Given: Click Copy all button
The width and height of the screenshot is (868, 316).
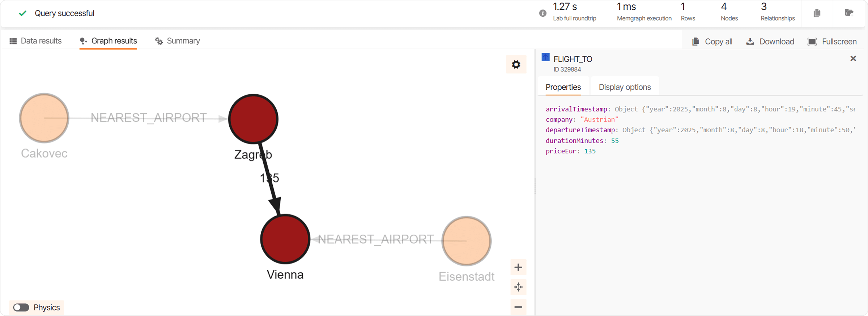Looking at the screenshot, I should tap(712, 42).
